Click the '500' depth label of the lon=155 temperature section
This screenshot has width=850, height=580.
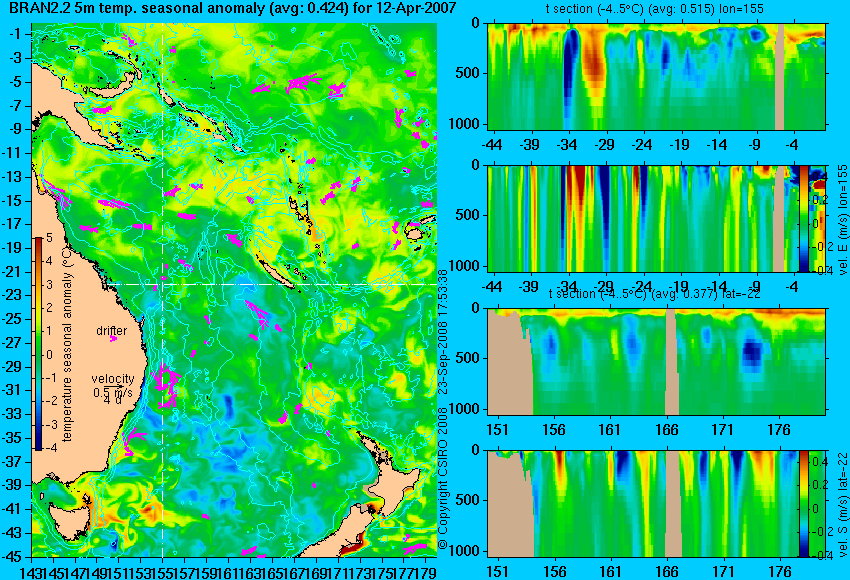(x=468, y=73)
